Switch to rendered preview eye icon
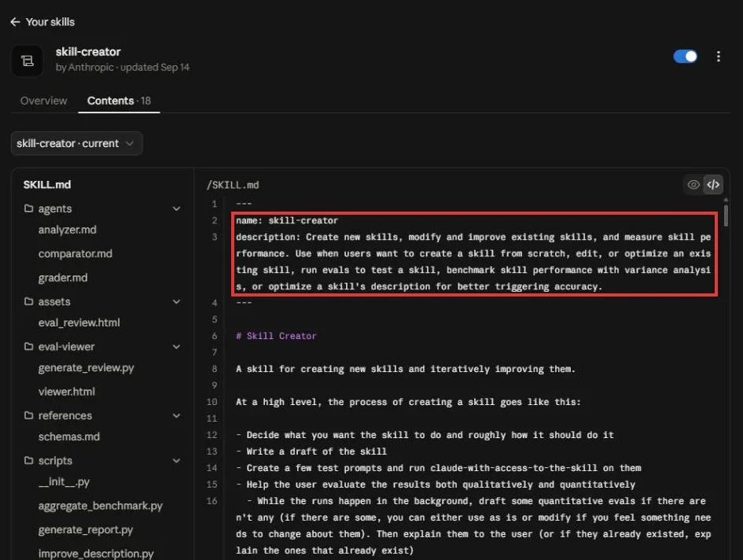Screen dimensions: 743x560 coord(693,185)
